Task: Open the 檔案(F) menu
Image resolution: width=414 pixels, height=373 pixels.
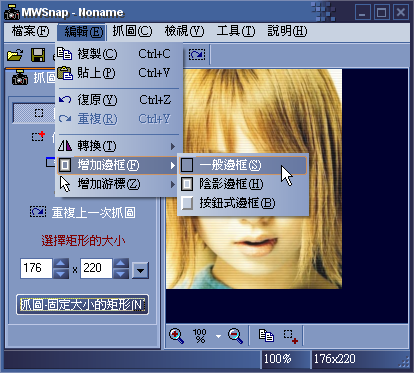Action: pos(30,32)
